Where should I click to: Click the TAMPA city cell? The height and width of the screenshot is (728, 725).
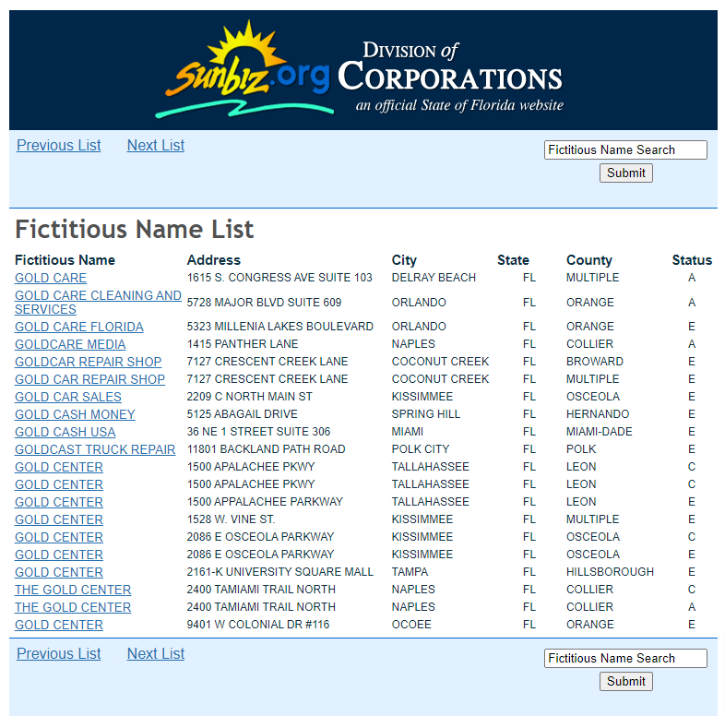[410, 572]
